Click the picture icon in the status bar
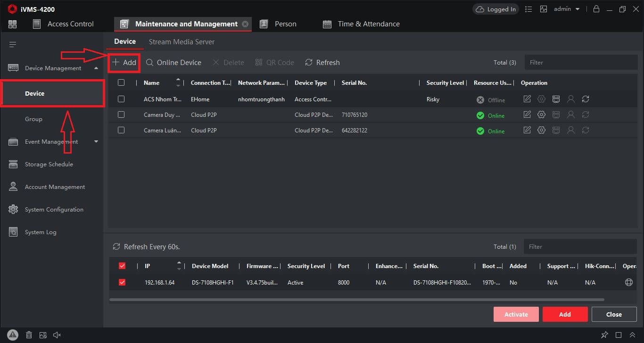Viewport: 644px width, 343px height. pyautogui.click(x=43, y=335)
